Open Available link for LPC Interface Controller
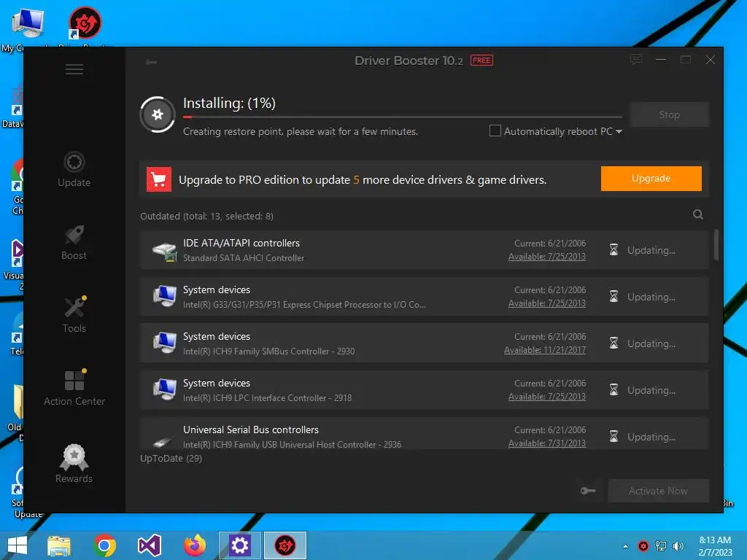The image size is (747, 560). point(547,397)
